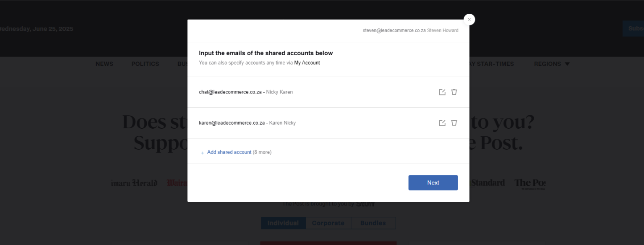Switch to the Corporate tab
This screenshot has width=644, height=245.
pos(328,223)
